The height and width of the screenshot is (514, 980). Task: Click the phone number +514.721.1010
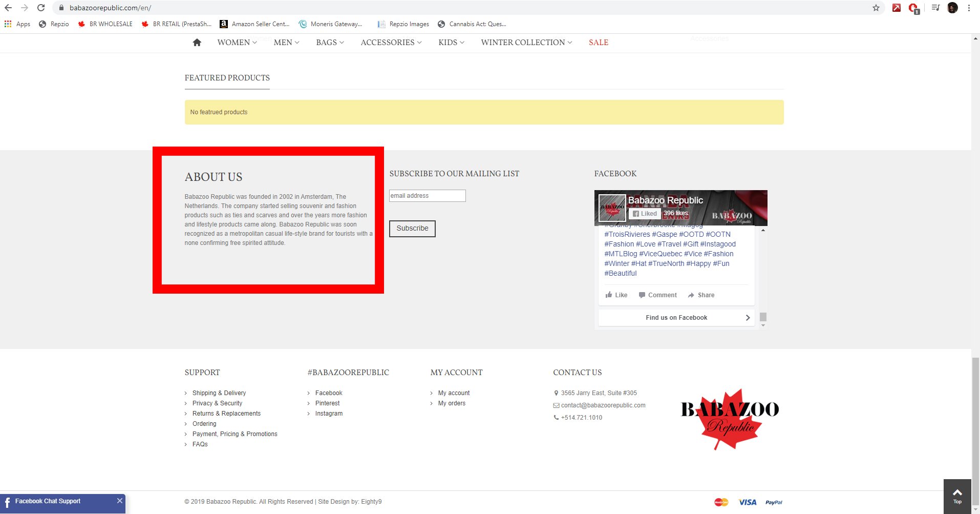coord(582,418)
